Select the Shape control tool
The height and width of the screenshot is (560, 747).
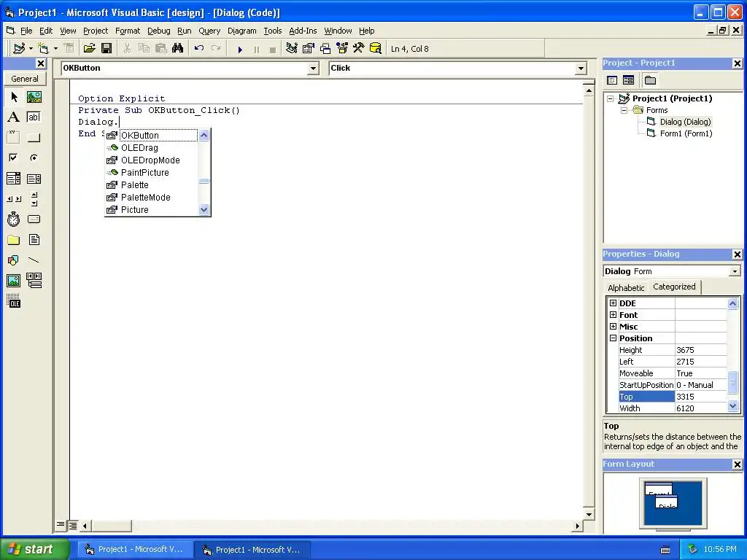tap(14, 260)
